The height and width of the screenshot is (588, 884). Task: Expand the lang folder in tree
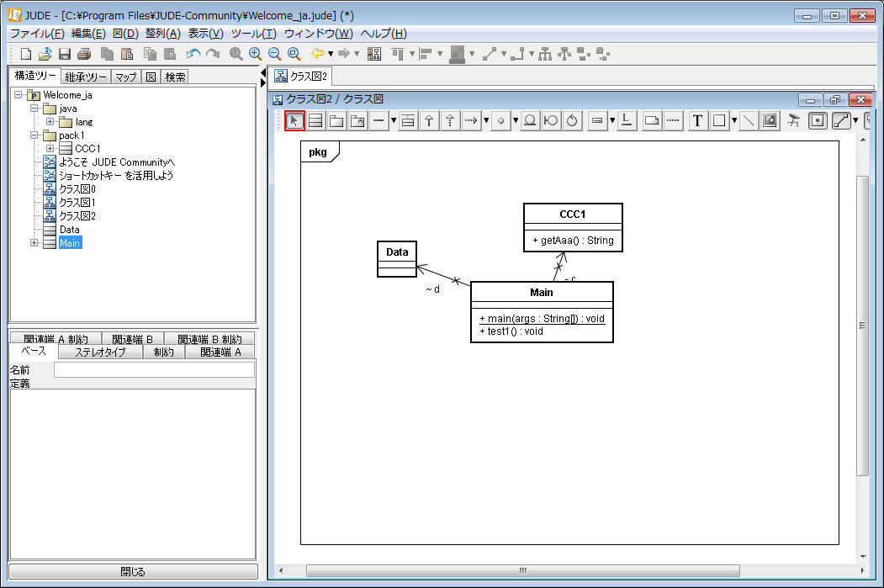click(50, 122)
